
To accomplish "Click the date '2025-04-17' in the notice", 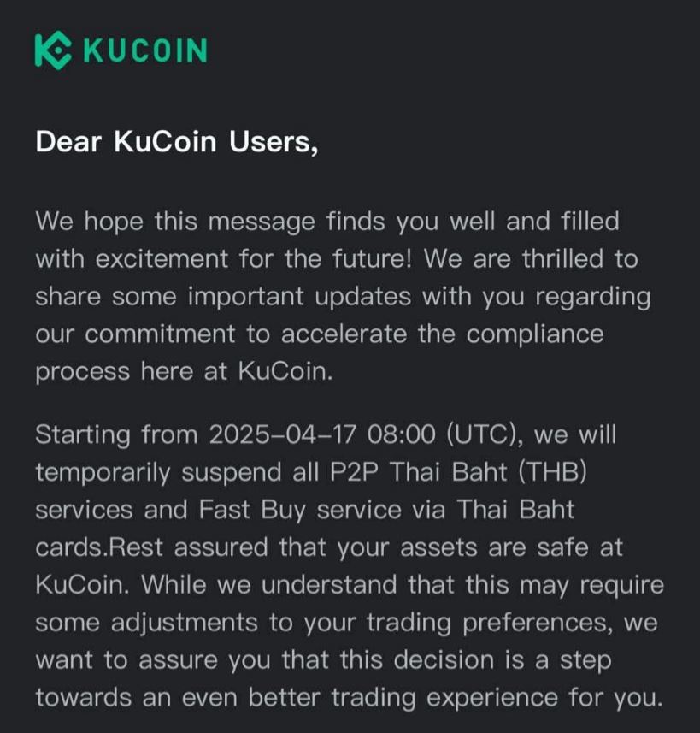I will coord(282,434).
